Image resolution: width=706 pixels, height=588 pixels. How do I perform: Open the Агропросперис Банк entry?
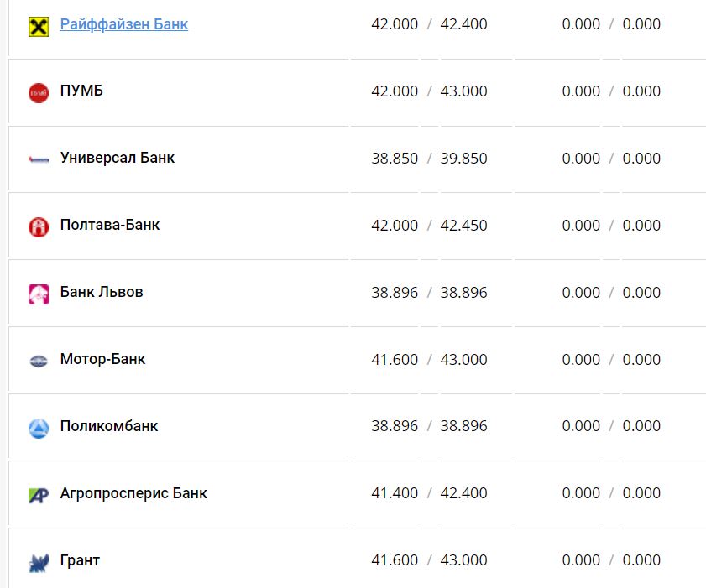coord(133,493)
